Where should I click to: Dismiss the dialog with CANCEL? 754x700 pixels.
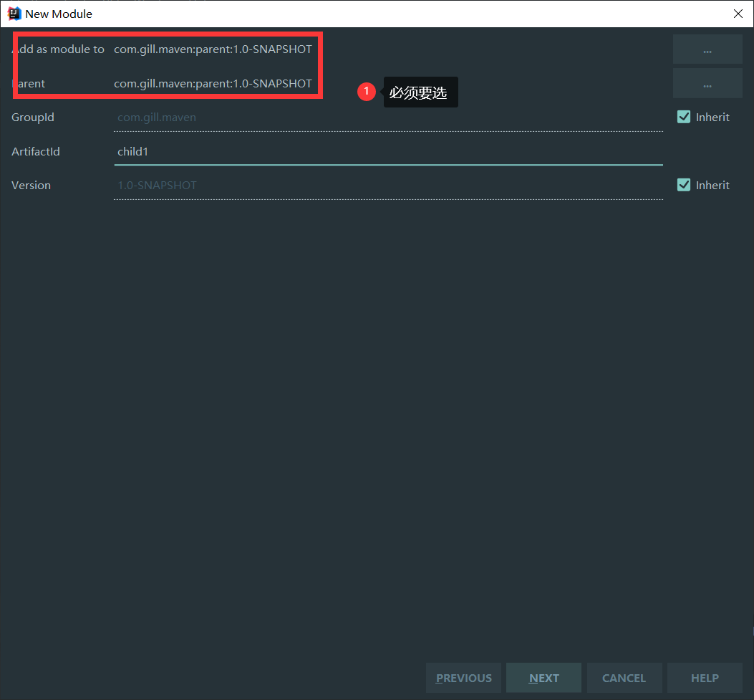(624, 678)
